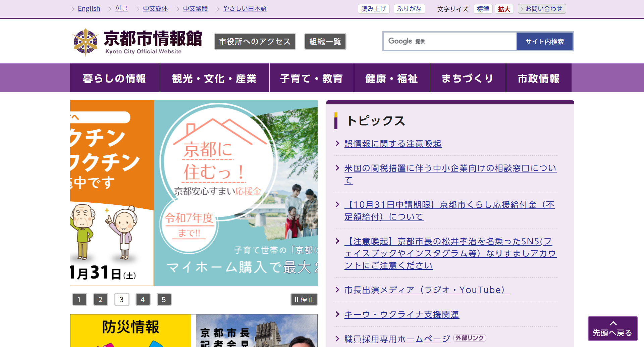Open the 暮らしの情報 menu
Viewport: 644px width, 347px height.
[x=115, y=78]
